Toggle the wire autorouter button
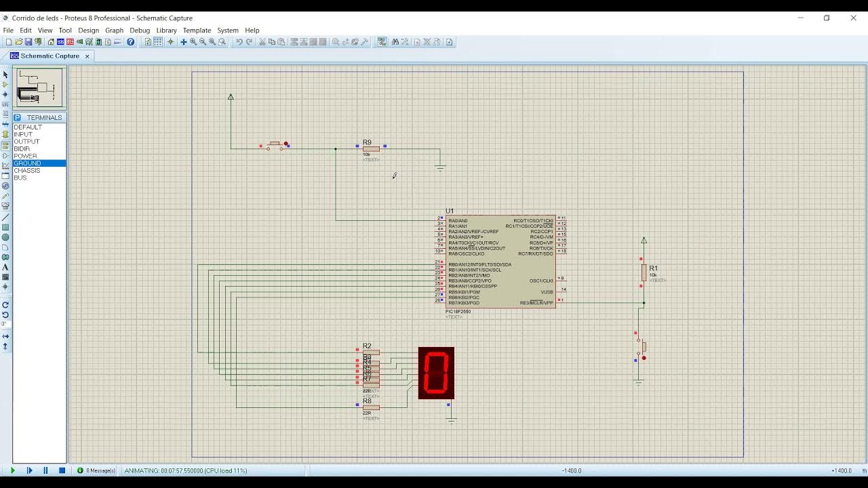The height and width of the screenshot is (488, 868). point(382,42)
